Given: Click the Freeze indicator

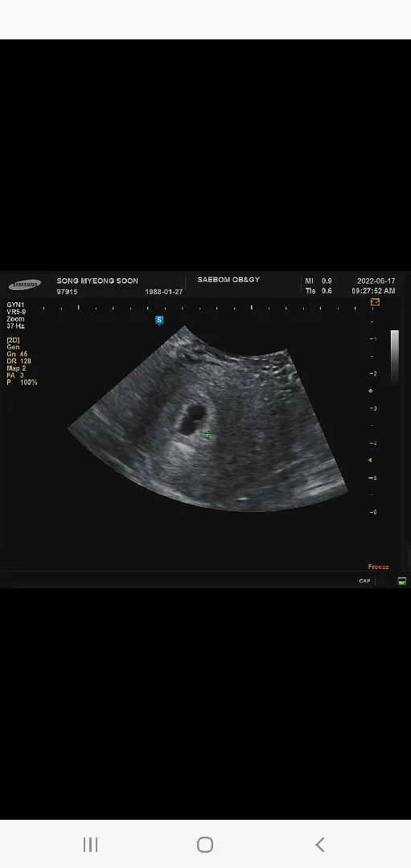Looking at the screenshot, I should 378,567.
